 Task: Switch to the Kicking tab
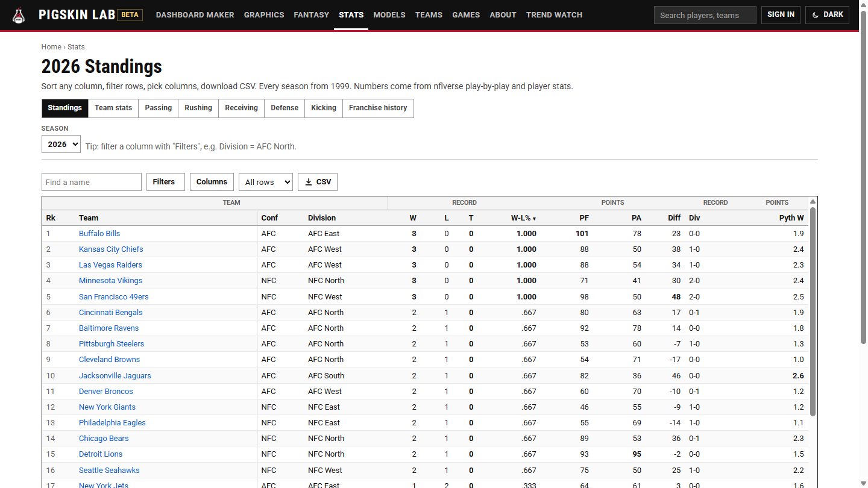pyautogui.click(x=324, y=108)
